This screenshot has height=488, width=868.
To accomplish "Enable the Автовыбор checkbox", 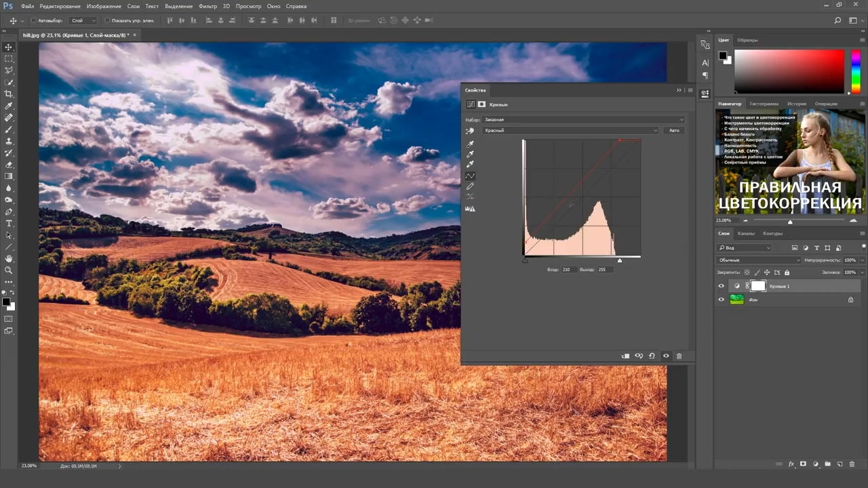I will [x=34, y=21].
